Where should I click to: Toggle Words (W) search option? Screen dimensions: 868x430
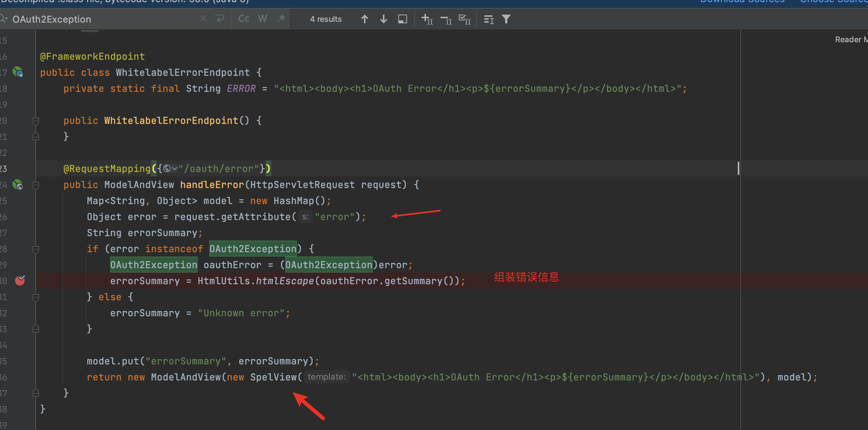click(263, 19)
